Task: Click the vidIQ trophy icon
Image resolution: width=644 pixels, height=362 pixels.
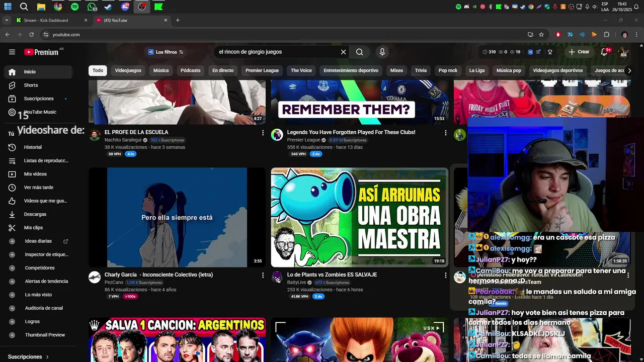Action: point(550,52)
